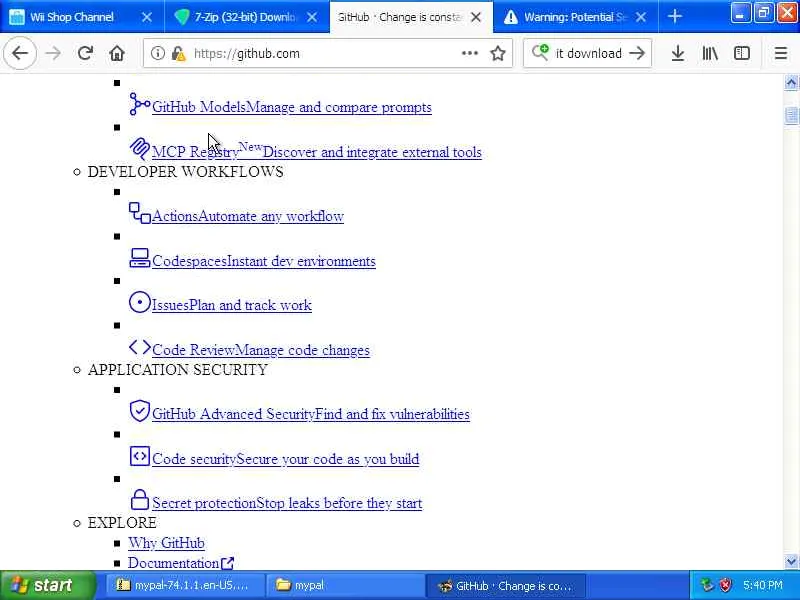Switch to mypal folder taskbar window
This screenshot has width=800, height=600.
pyautogui.click(x=344, y=585)
